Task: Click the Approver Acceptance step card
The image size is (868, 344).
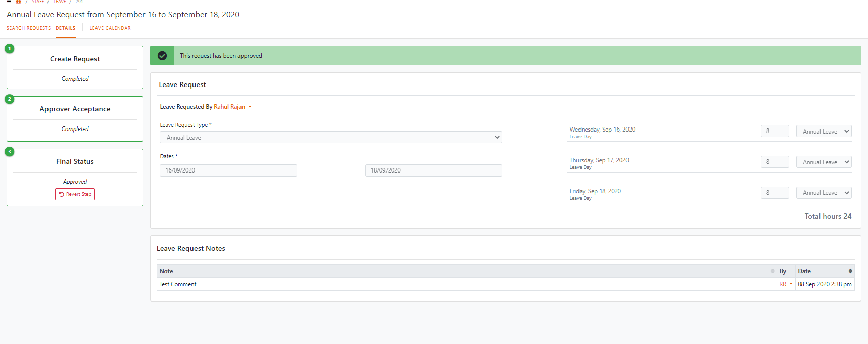Action: 75,119
